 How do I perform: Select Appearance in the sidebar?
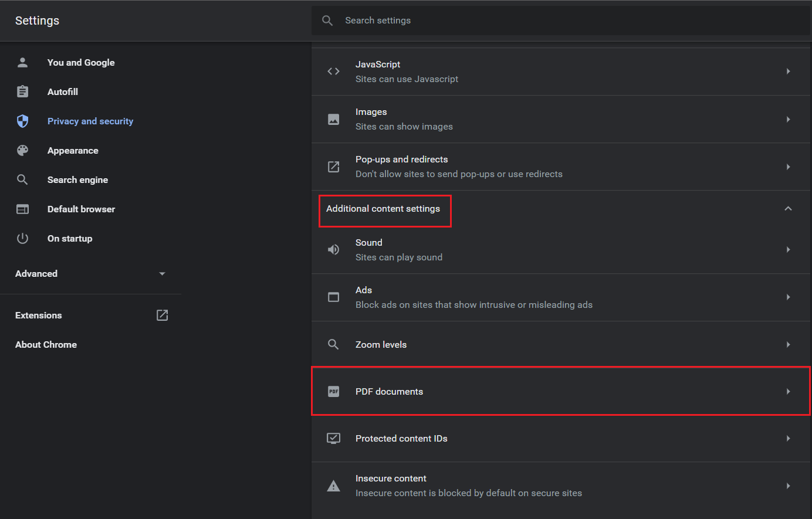pos(73,151)
